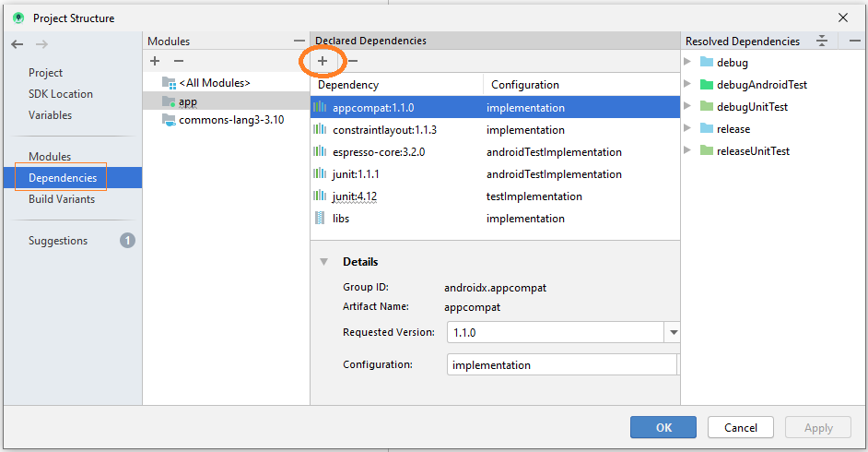Add a new module with plus icon

tap(155, 61)
